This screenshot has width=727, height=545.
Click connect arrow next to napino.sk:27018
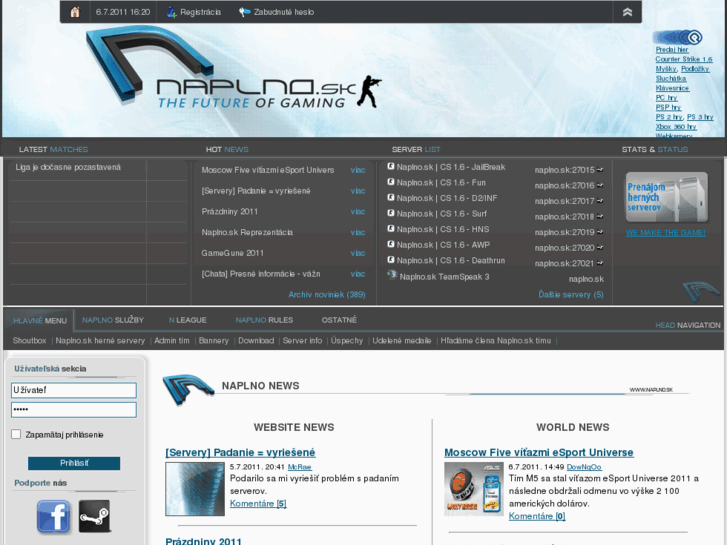tap(600, 216)
